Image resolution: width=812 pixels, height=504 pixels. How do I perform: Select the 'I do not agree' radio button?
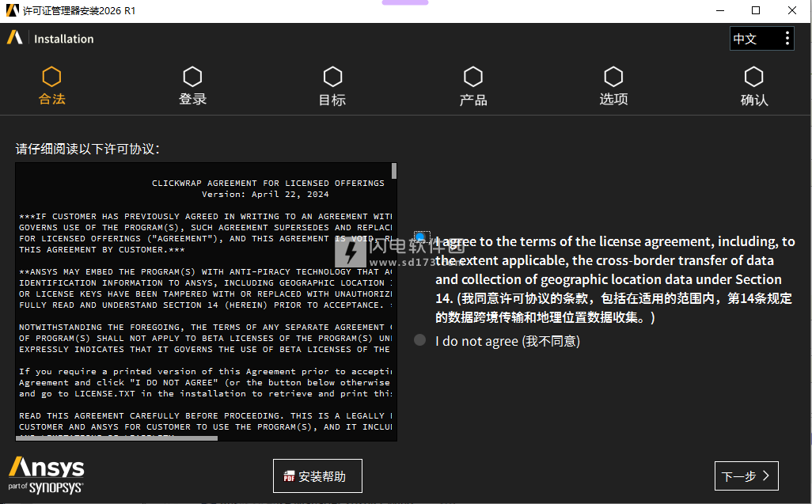pos(420,340)
